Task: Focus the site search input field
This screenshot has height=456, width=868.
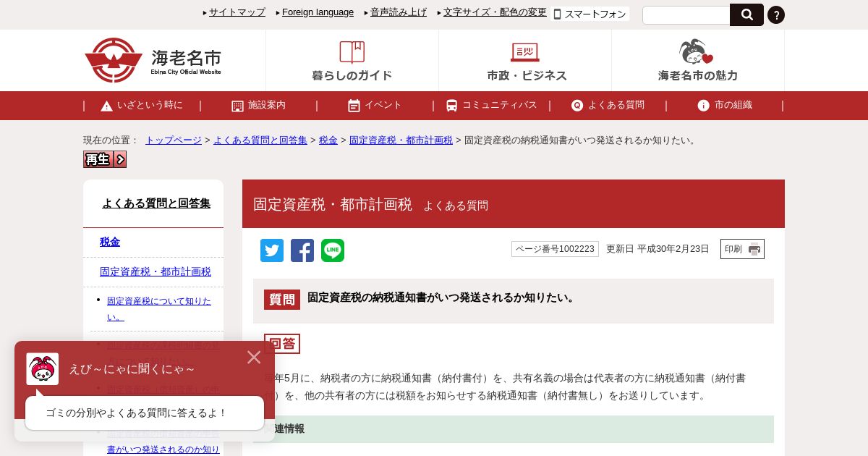Action: point(686,15)
